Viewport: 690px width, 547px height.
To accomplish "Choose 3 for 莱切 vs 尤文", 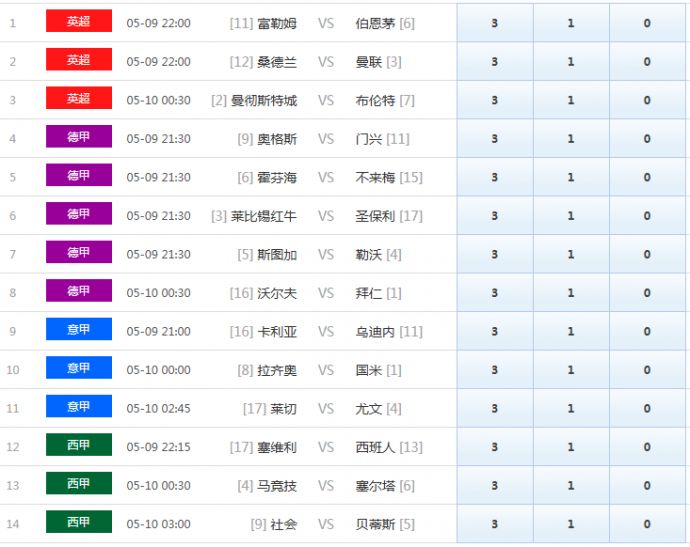I will [x=495, y=408].
